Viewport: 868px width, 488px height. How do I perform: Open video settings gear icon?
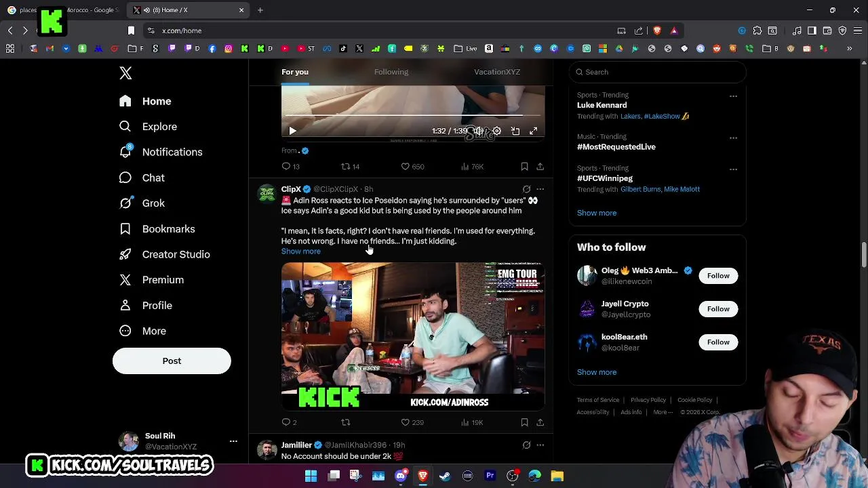point(497,131)
